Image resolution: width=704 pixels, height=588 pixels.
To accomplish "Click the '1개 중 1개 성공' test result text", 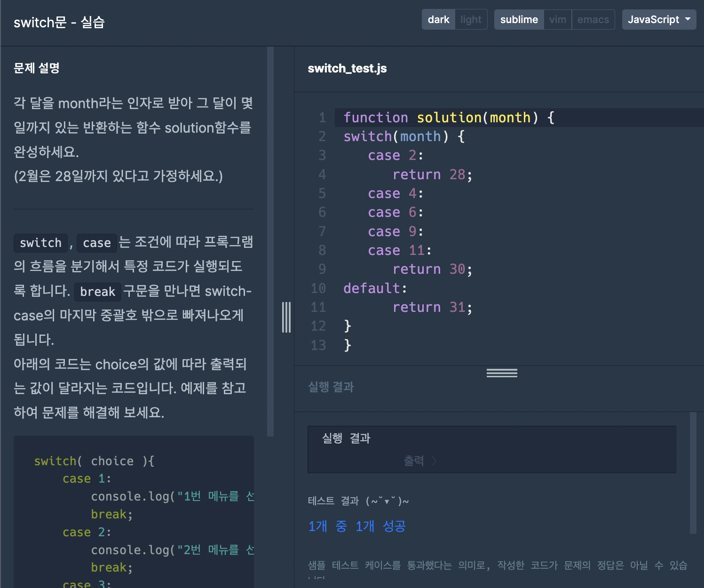I will (357, 526).
